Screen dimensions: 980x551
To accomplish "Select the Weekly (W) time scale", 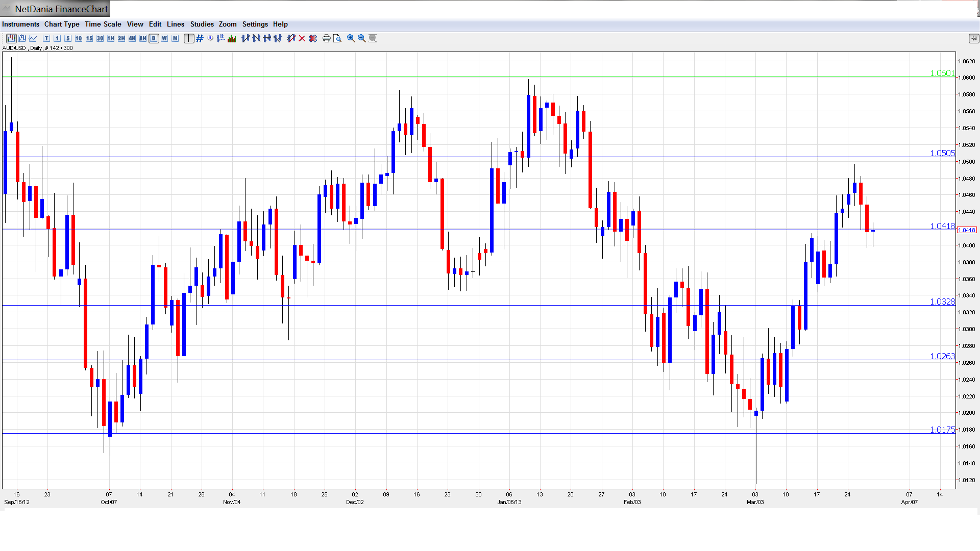I will click(164, 38).
